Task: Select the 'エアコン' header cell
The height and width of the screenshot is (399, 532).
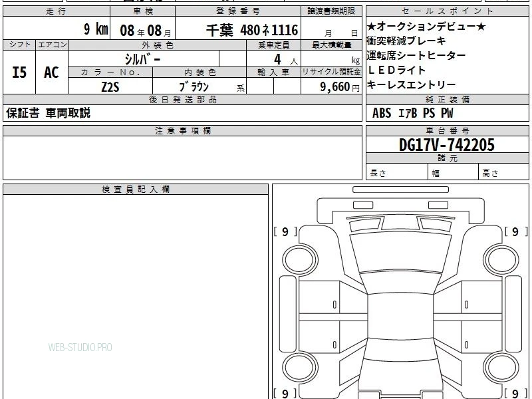Action: [52, 45]
